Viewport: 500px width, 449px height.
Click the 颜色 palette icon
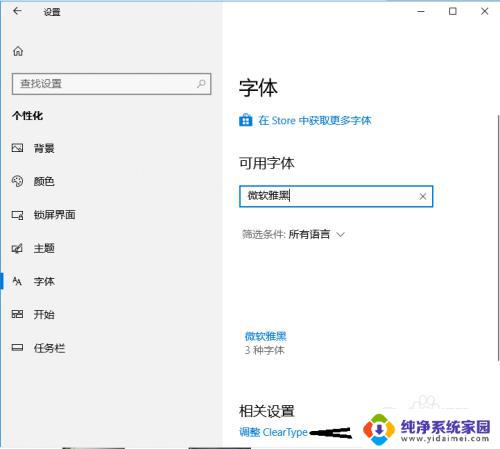pos(17,181)
